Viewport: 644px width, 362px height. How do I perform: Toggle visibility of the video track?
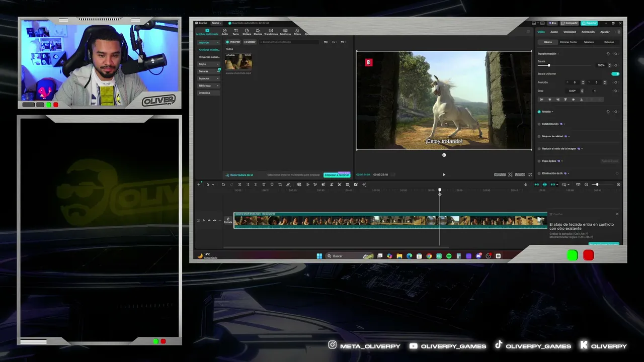209,220
